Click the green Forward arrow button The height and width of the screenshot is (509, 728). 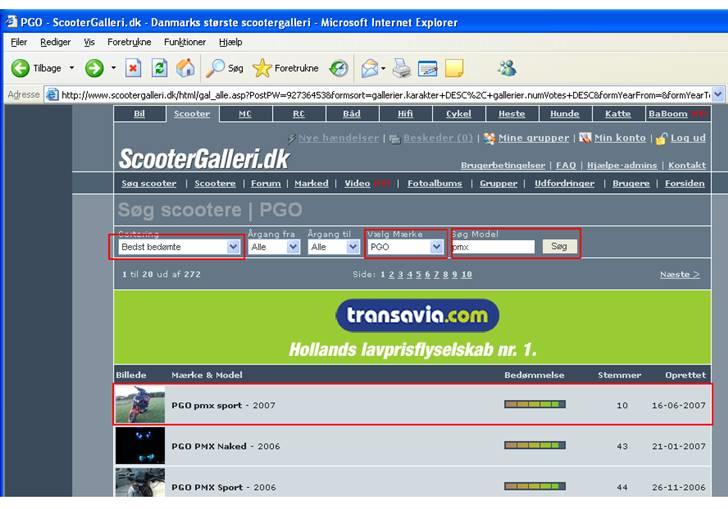[x=94, y=68]
